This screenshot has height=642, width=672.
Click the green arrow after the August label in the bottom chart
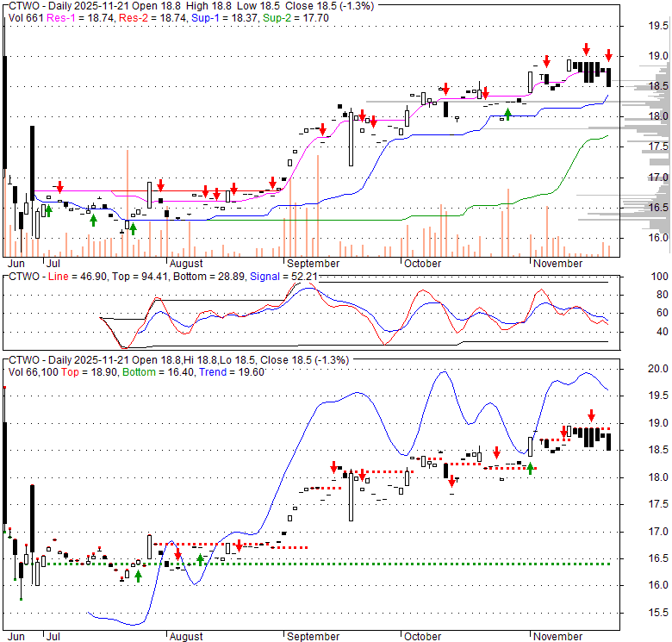200,558
